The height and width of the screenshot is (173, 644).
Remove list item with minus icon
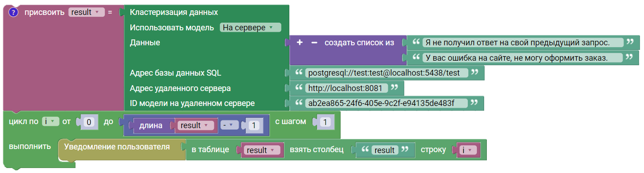coord(314,43)
